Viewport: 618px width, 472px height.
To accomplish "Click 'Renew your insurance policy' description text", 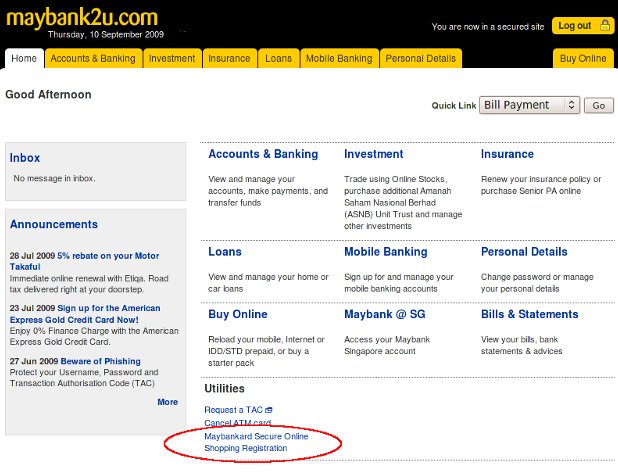I will coord(541,185).
